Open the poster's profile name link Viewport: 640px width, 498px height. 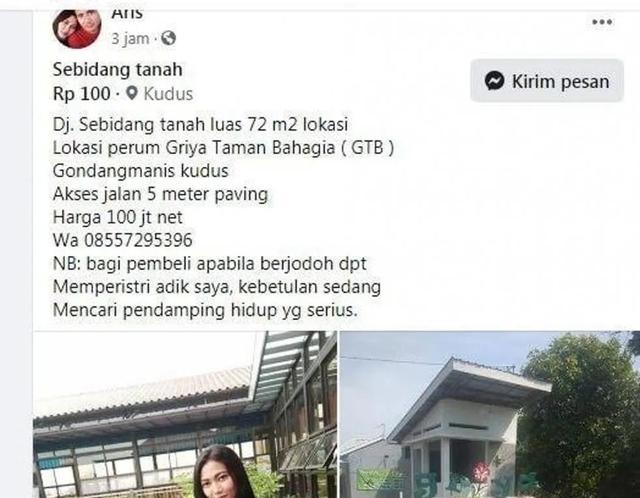(x=127, y=13)
